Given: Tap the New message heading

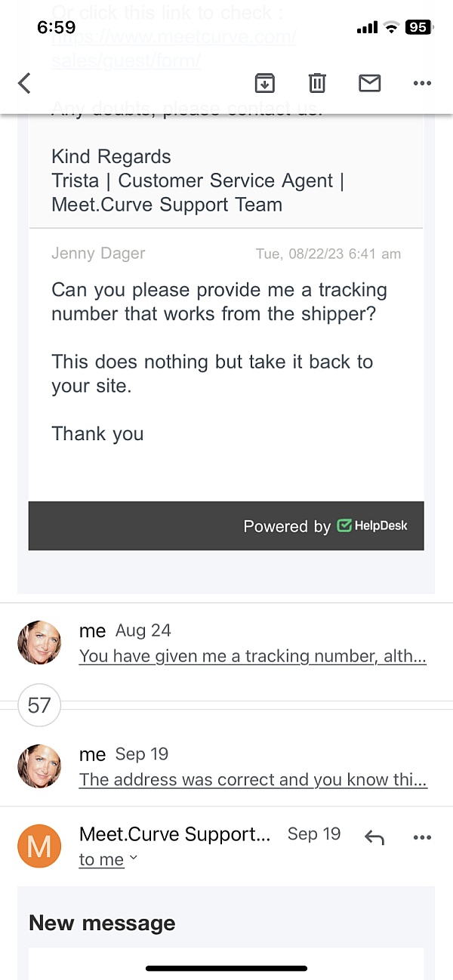Looking at the screenshot, I should click(x=102, y=923).
